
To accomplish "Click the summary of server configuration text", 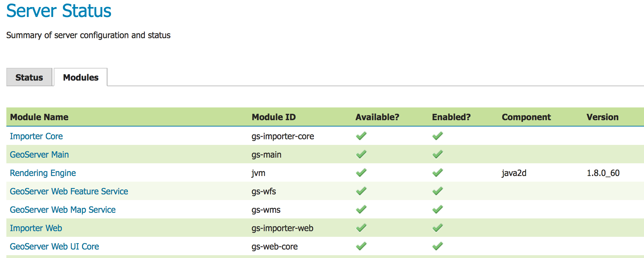I will pyautogui.click(x=88, y=35).
